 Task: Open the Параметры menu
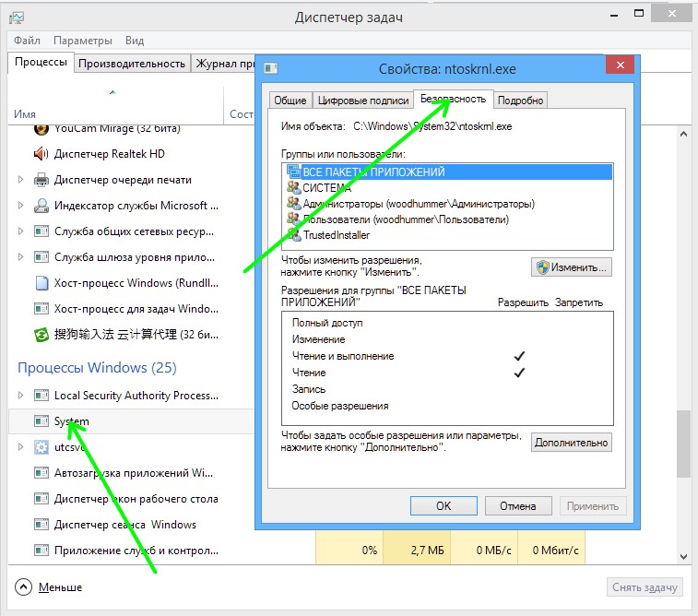[x=82, y=41]
